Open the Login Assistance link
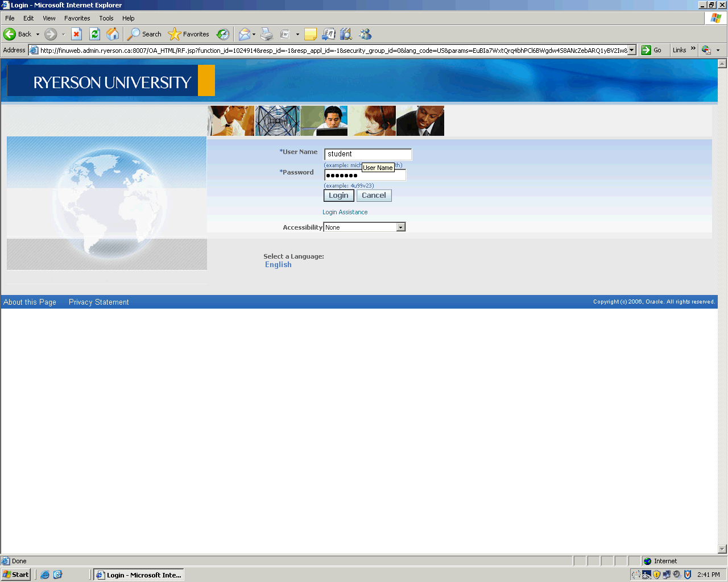This screenshot has width=728, height=582. [x=345, y=212]
